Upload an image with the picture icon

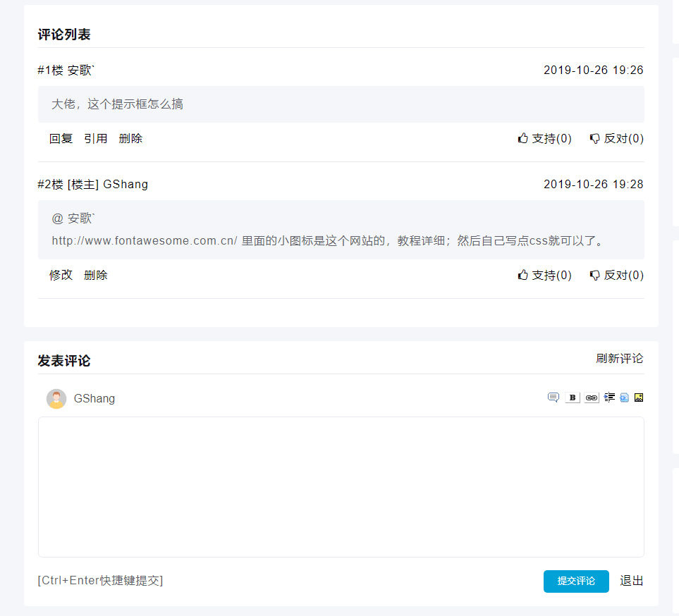(639, 398)
